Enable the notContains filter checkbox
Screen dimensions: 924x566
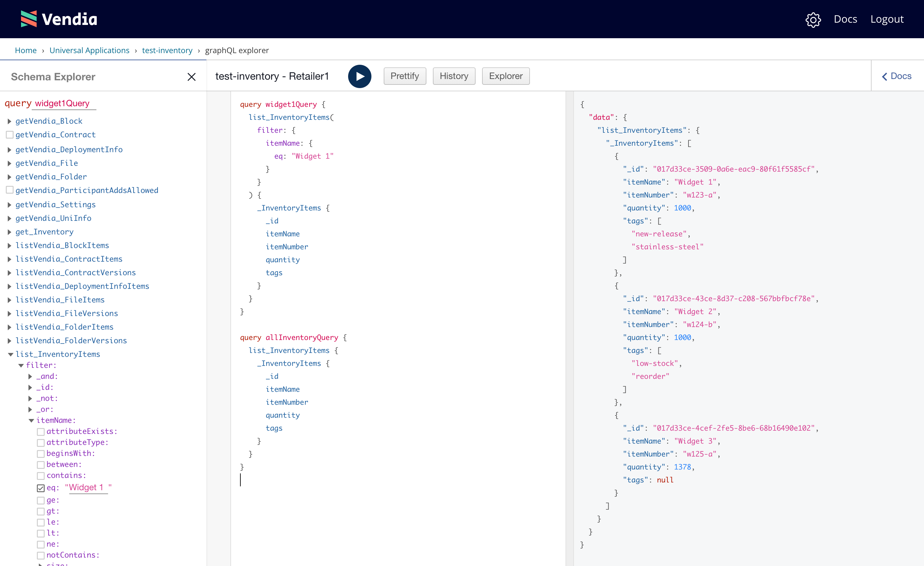tap(40, 555)
